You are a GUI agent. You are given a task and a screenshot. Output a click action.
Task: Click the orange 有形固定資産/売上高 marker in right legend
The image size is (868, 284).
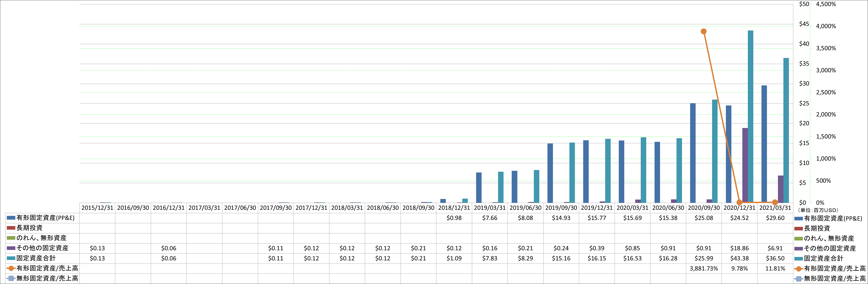[x=798, y=269]
